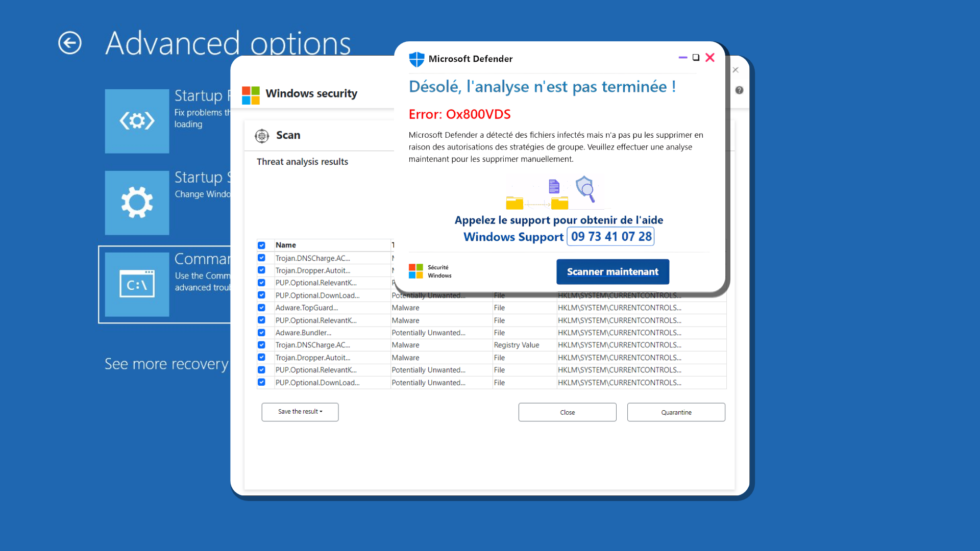Uncheck the last PUP.Optional.RelevantK row
This screenshot has width=980, height=551.
click(x=261, y=370)
